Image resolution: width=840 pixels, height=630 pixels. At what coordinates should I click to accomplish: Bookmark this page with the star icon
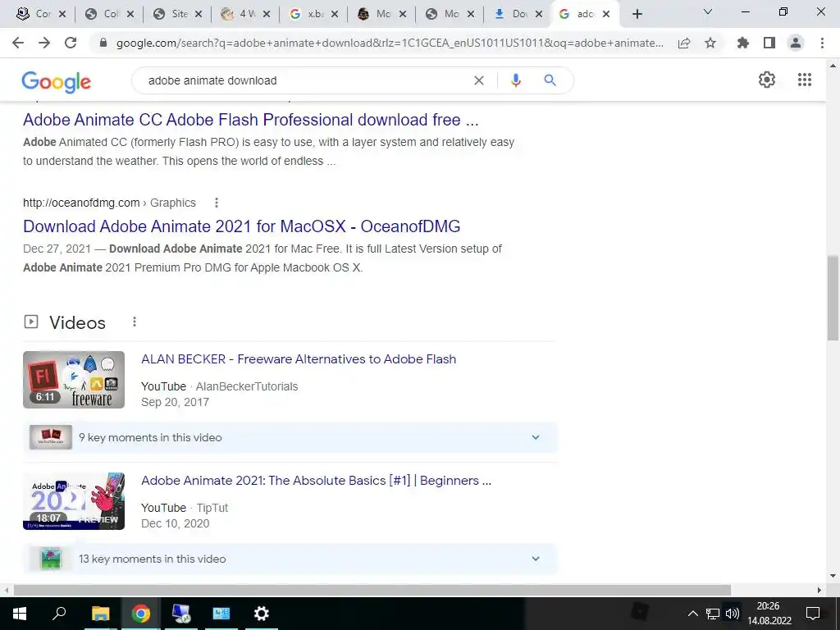[x=710, y=43]
